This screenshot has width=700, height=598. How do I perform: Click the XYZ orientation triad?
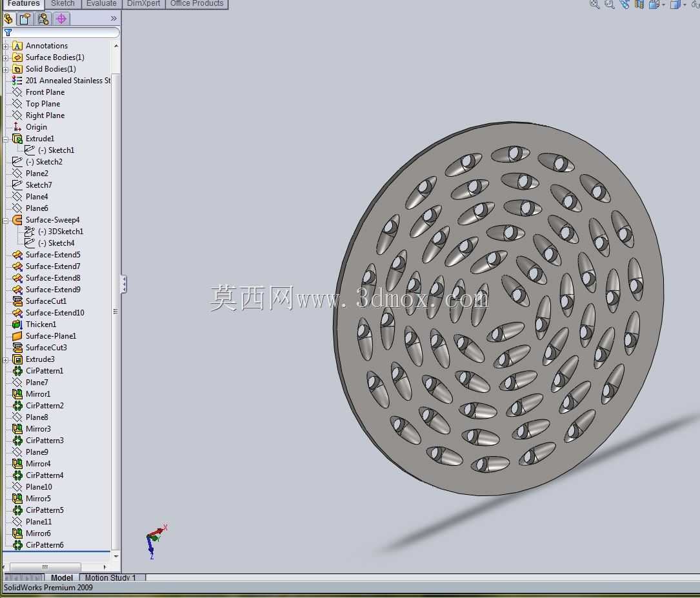pyautogui.click(x=155, y=541)
